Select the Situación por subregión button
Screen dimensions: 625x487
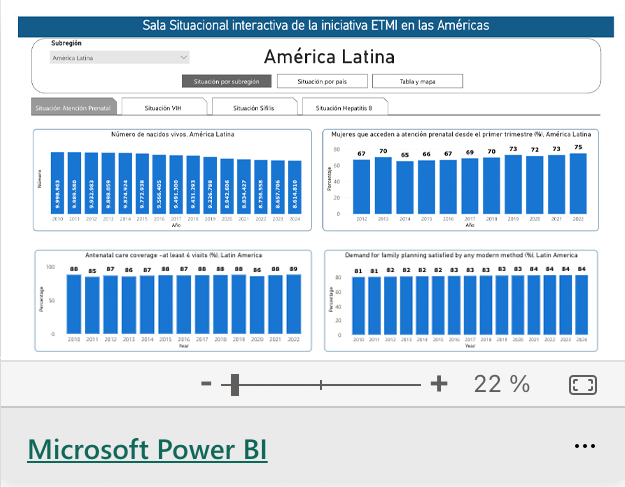coord(226,81)
